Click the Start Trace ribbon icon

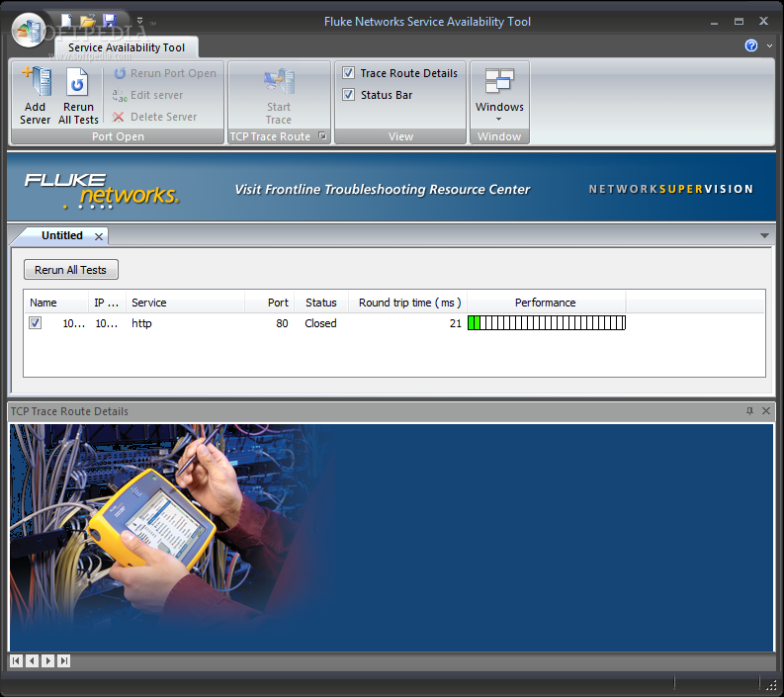pos(279,96)
